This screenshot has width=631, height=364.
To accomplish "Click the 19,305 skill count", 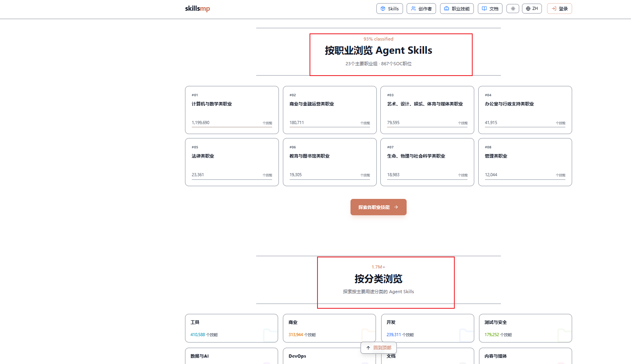I will click(296, 175).
